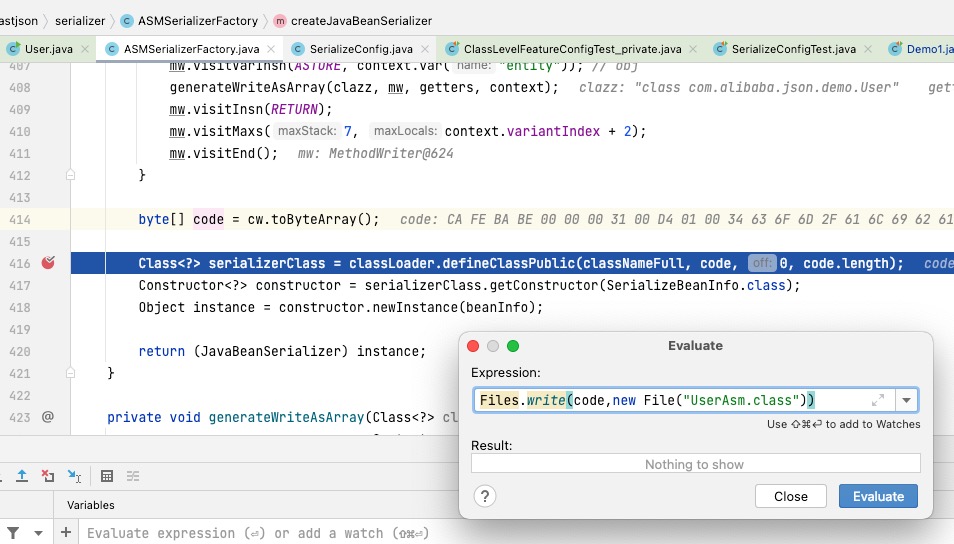
Task: Open the SerializeConfigTest.java tab
Action: coord(793,49)
